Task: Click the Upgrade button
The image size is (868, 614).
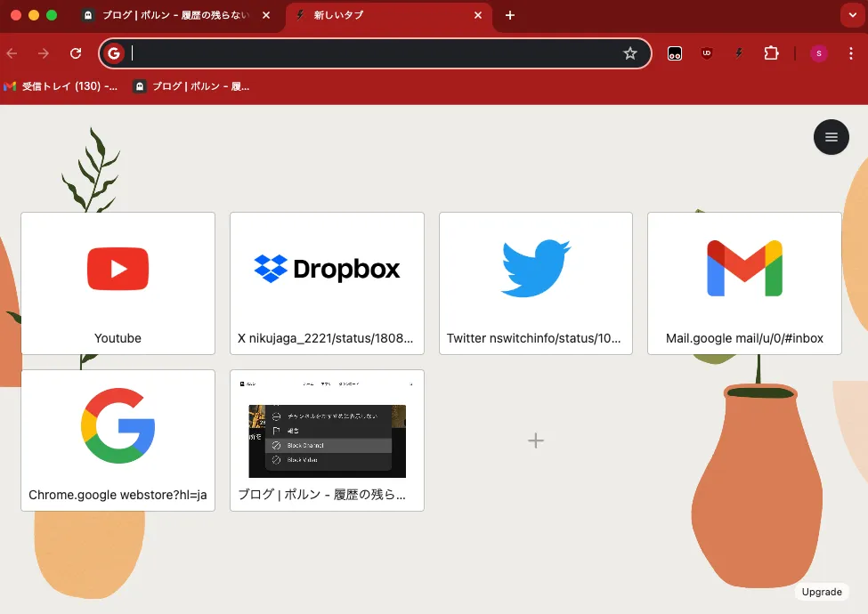Action: pos(821,592)
